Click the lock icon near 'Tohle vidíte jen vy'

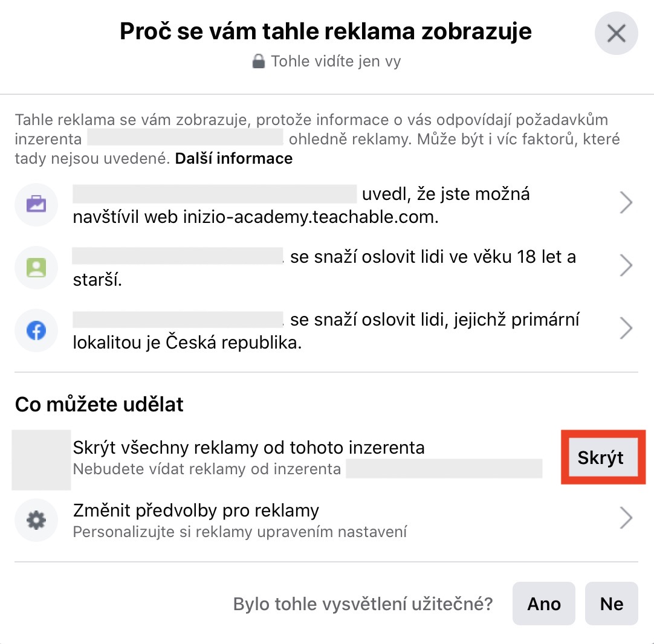pos(259,62)
